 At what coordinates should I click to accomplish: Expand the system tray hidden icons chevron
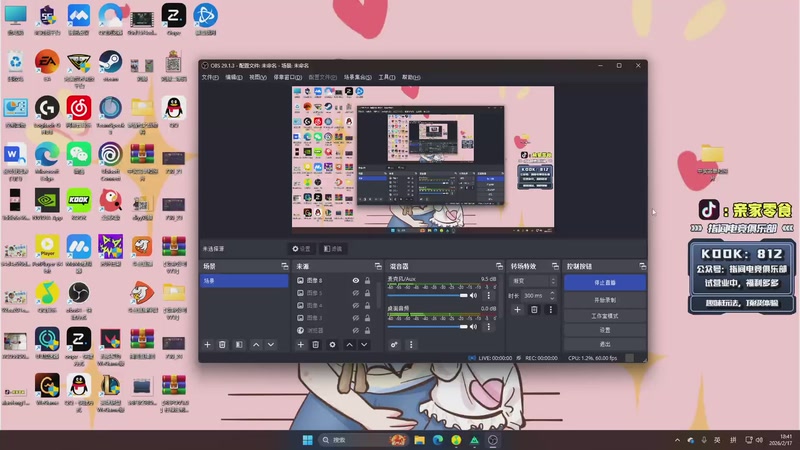(677, 440)
